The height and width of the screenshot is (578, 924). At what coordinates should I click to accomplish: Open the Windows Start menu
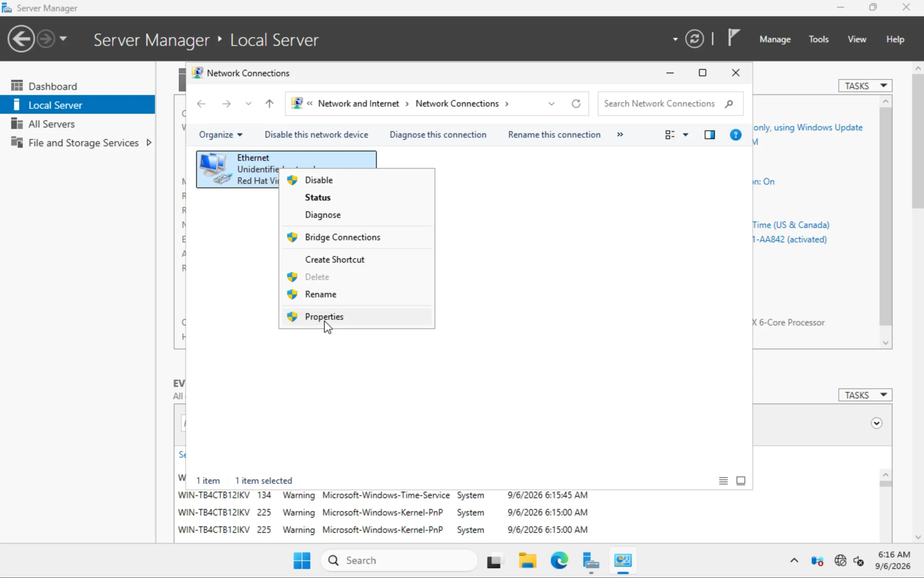[302, 560]
